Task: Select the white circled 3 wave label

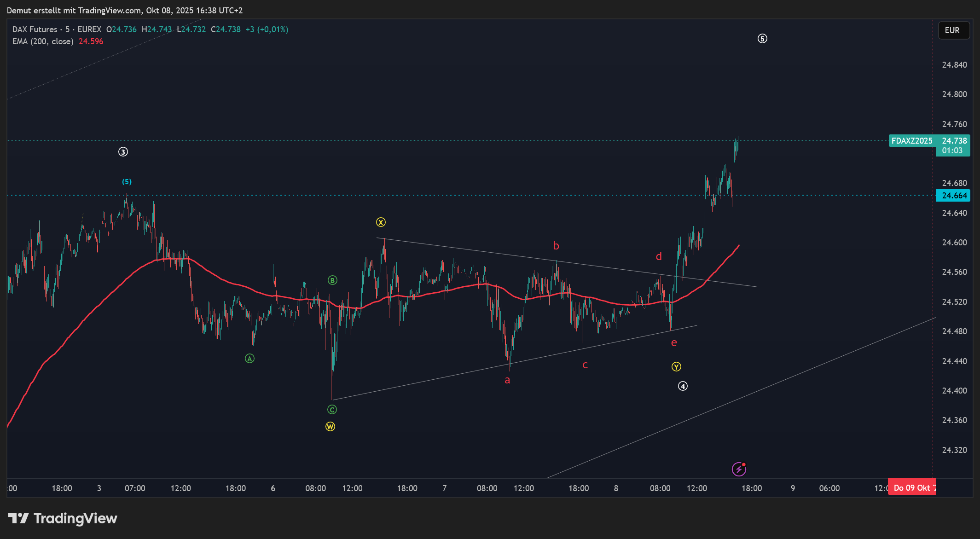Action: click(123, 152)
